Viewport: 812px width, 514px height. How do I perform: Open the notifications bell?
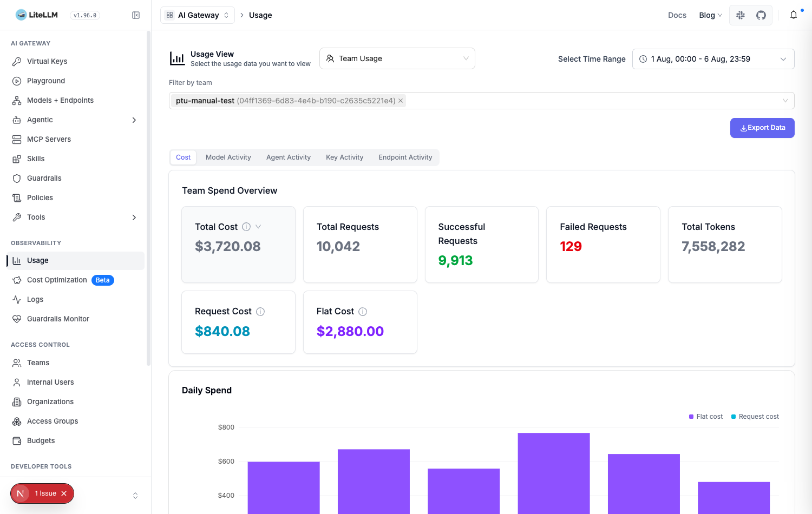point(794,15)
